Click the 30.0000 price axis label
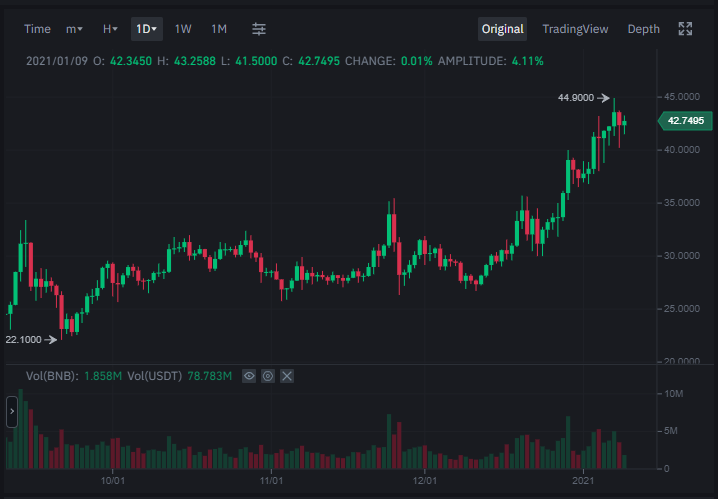Screen dimensions: 718x499 pyautogui.click(x=682, y=256)
